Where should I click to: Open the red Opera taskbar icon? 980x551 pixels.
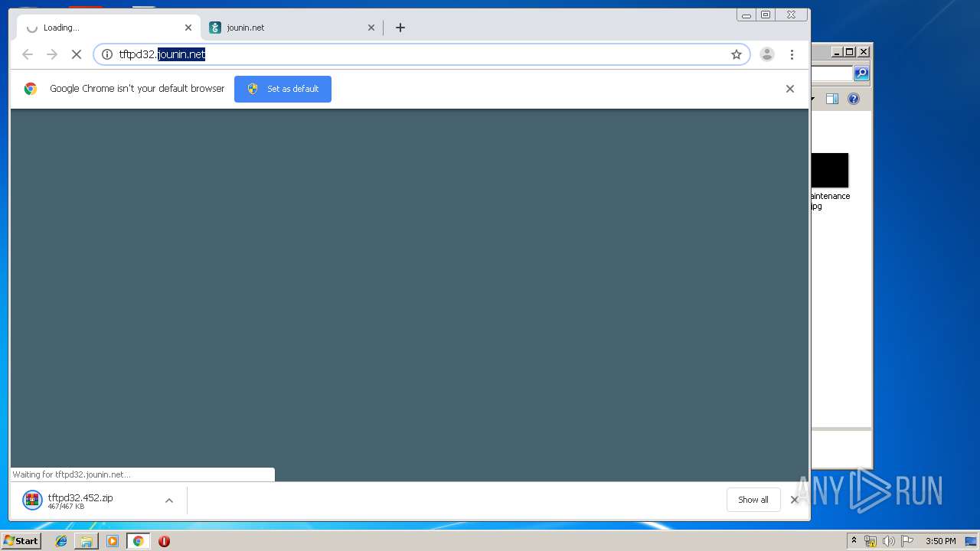click(164, 541)
